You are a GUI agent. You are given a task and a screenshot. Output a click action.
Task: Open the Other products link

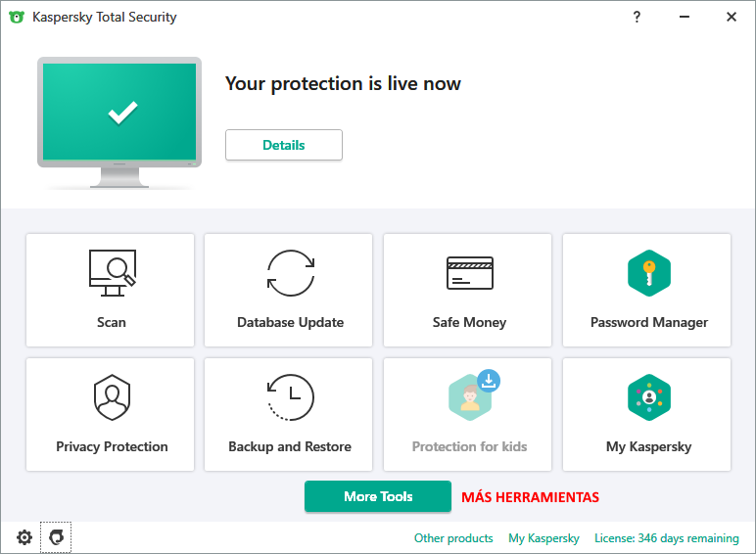coord(453,538)
